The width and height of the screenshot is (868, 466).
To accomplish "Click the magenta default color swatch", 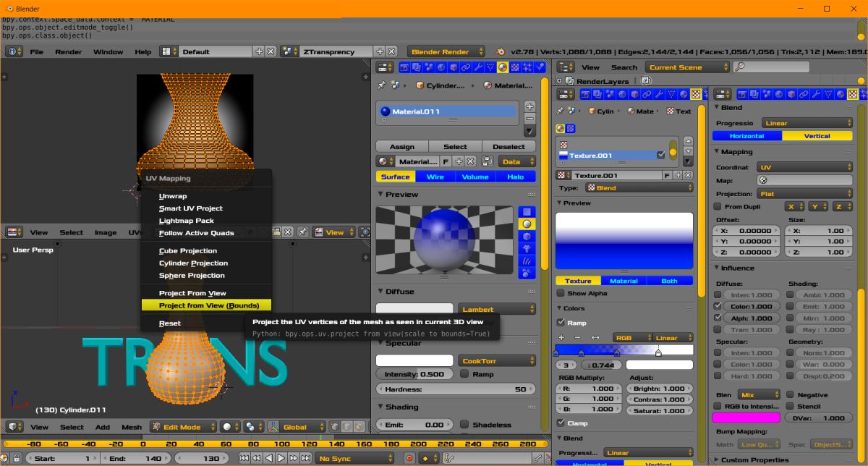I will tap(746, 418).
